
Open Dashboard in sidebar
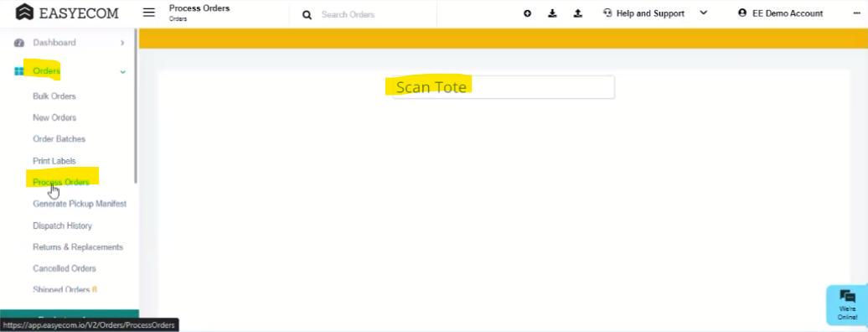coord(54,43)
